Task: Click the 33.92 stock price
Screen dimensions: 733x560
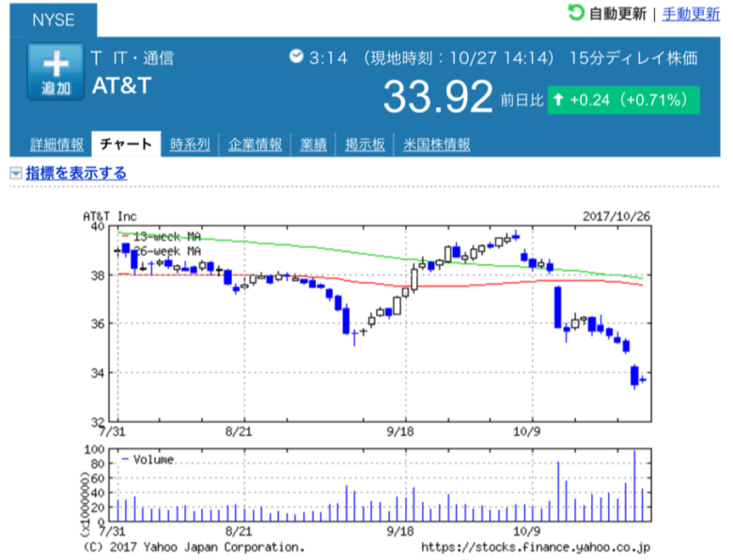Action: click(x=438, y=96)
